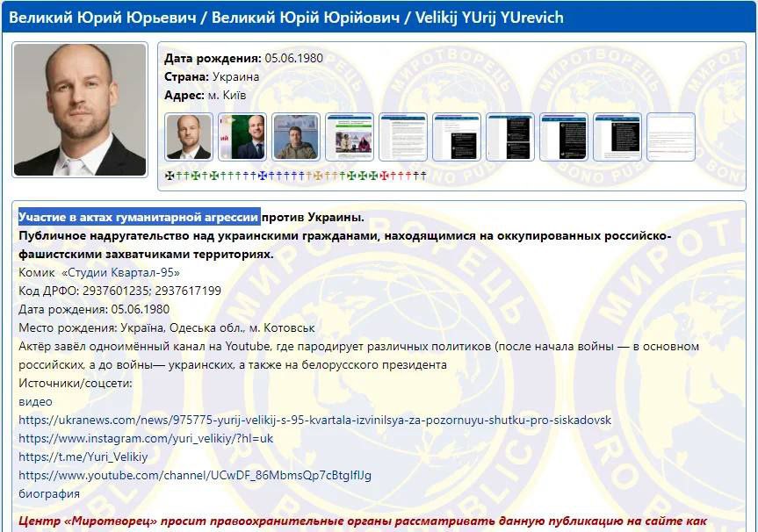Screen dimensions: 758x532
Task: Click the bold red Maltese cross icon
Action: (x=385, y=176)
